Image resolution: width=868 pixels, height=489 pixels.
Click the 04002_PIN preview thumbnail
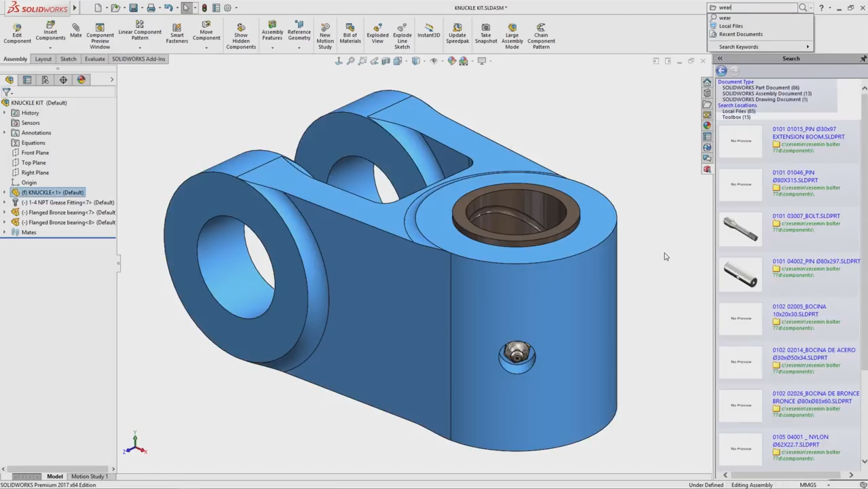740,273
